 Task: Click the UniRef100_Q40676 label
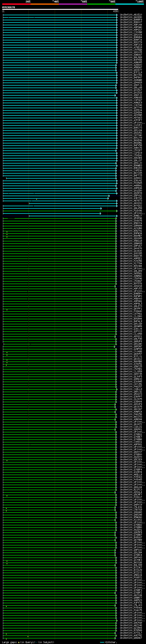(x=131, y=249)
